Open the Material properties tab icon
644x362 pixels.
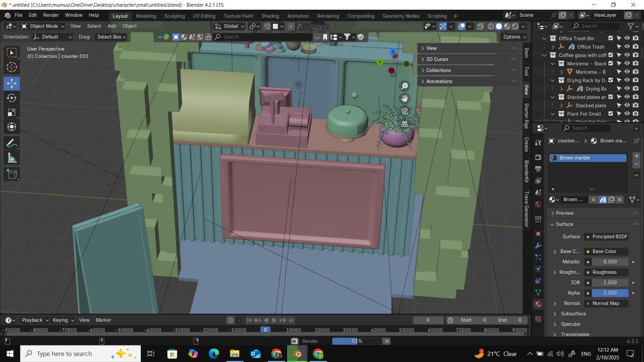click(x=538, y=304)
